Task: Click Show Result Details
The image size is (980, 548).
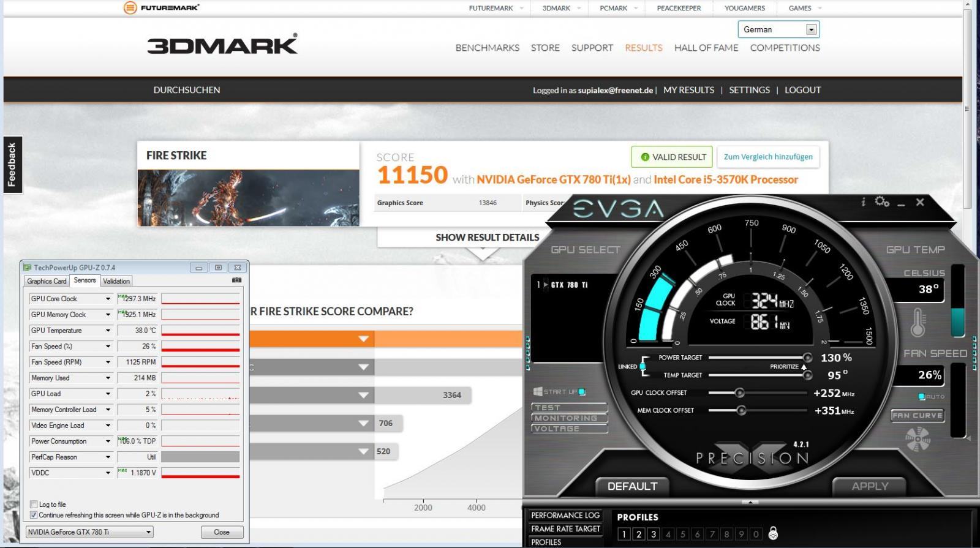Action: tap(487, 238)
